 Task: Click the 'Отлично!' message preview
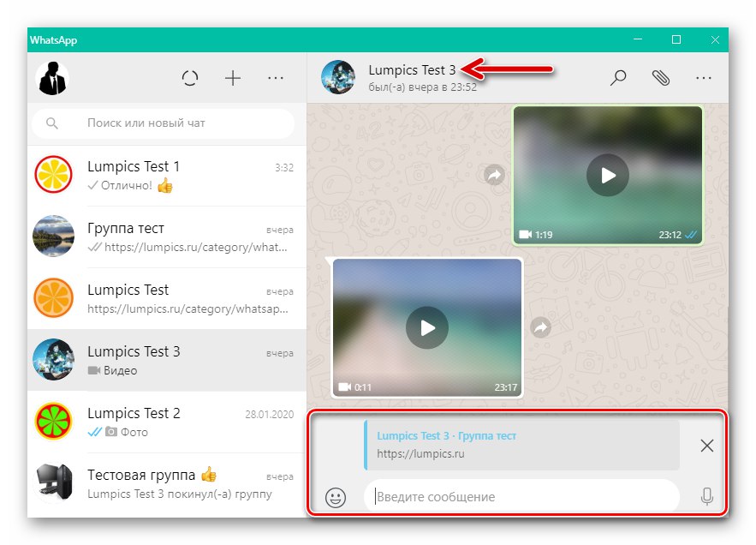tap(127, 185)
